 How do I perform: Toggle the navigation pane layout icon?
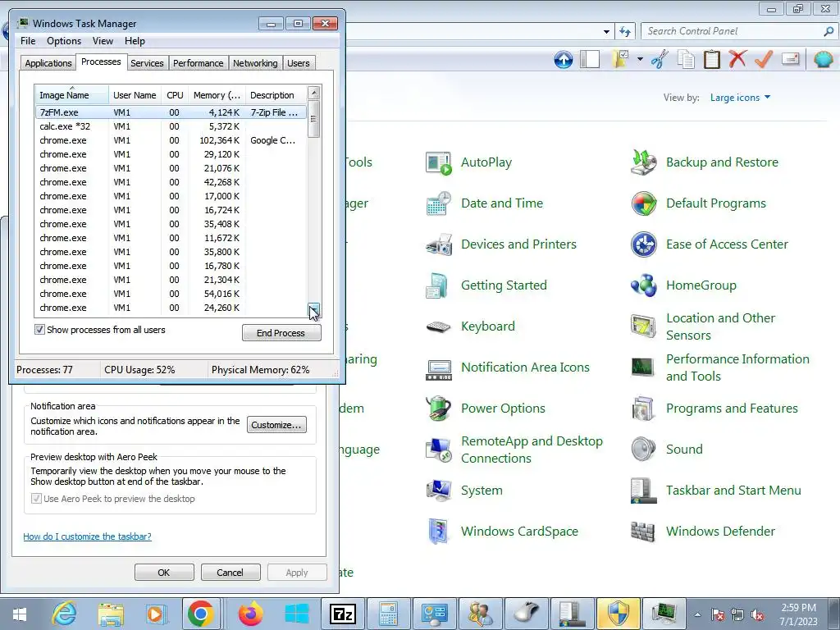[x=590, y=59]
